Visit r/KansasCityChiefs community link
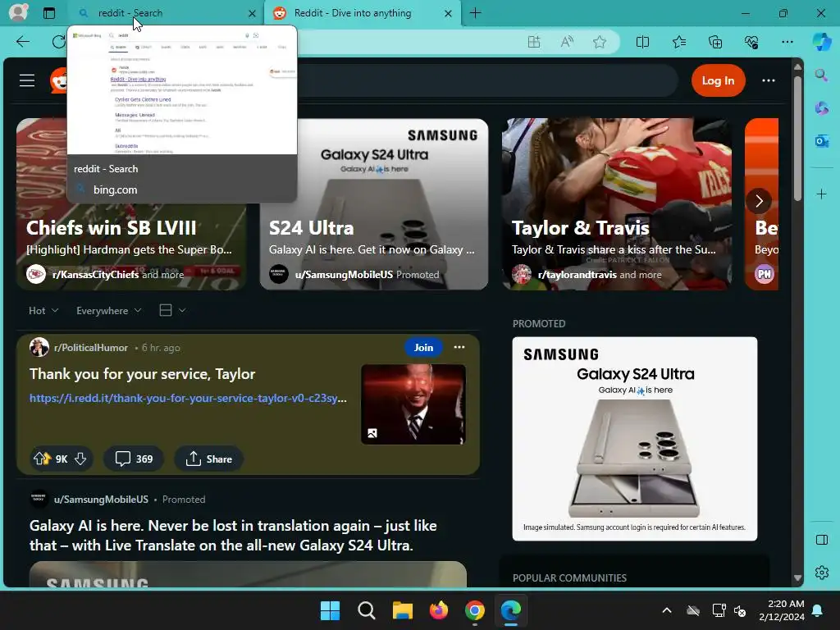Viewport: 840px width, 630px height. pyautogui.click(x=95, y=274)
